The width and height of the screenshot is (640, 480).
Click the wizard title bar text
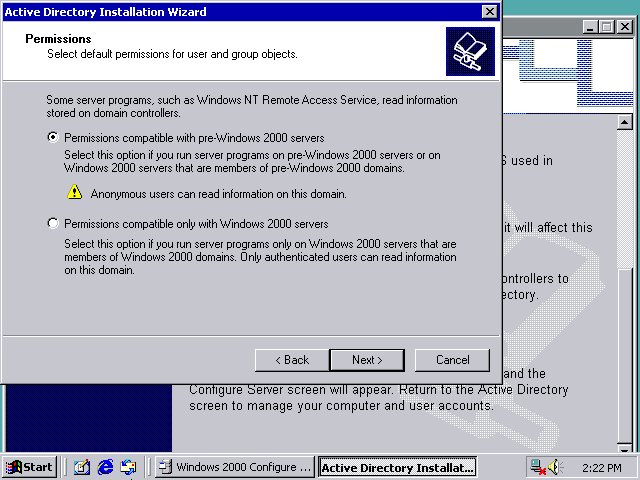(x=105, y=12)
